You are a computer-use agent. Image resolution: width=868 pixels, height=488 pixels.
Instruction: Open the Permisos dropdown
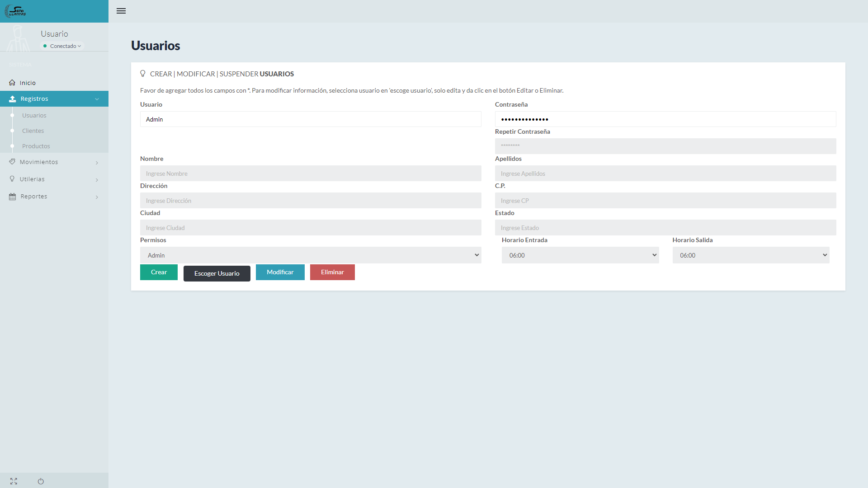click(x=311, y=255)
